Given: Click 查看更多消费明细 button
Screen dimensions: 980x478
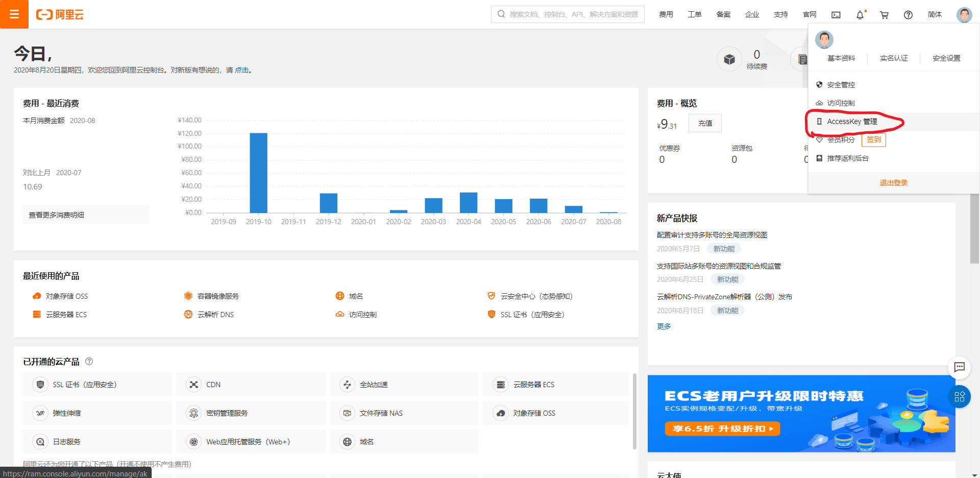Looking at the screenshot, I should pyautogui.click(x=86, y=215).
